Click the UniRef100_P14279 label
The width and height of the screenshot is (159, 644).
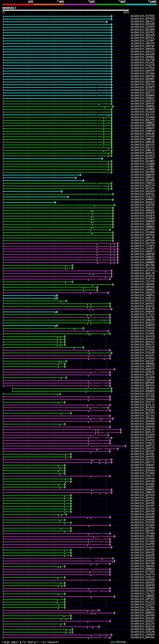click(x=143, y=197)
